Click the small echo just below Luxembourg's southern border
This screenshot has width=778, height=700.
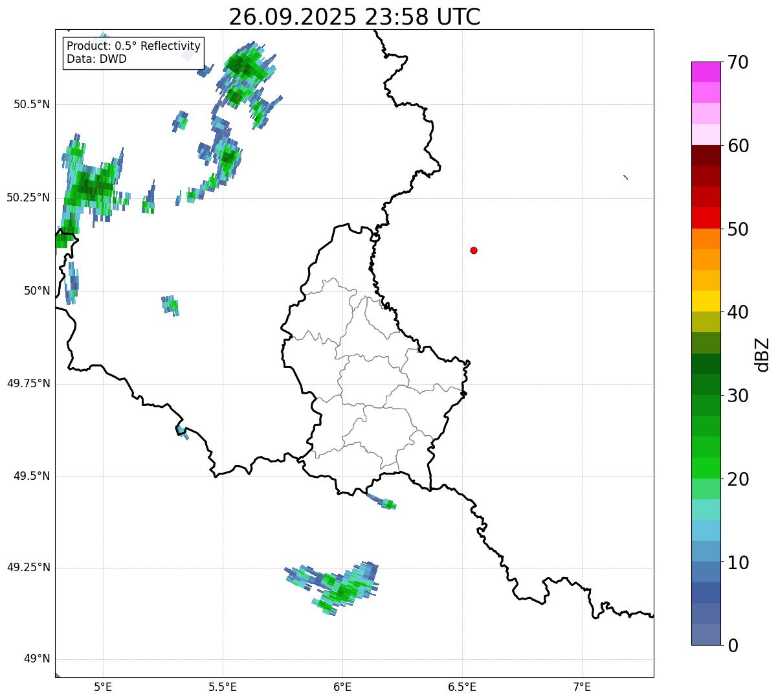click(384, 502)
